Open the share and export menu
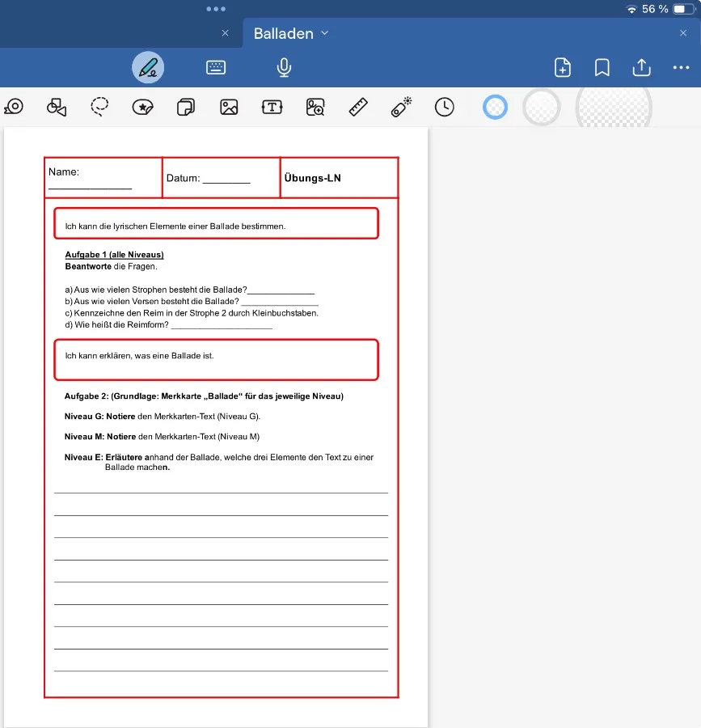The width and height of the screenshot is (701, 728). [x=641, y=68]
